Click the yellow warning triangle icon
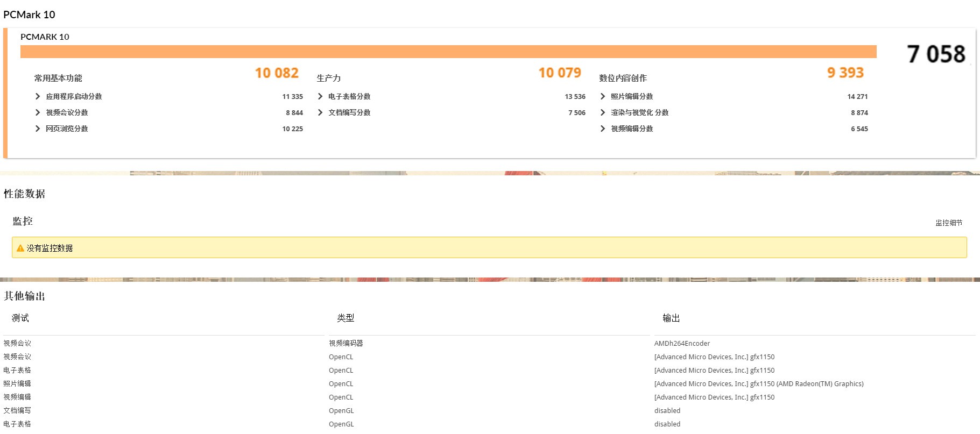Screen dimensions: 980x434 coord(20,248)
